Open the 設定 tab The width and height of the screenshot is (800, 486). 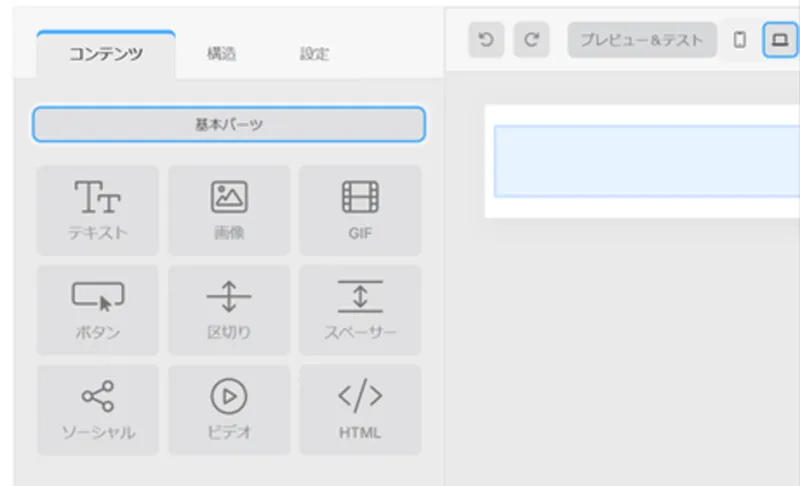314,54
